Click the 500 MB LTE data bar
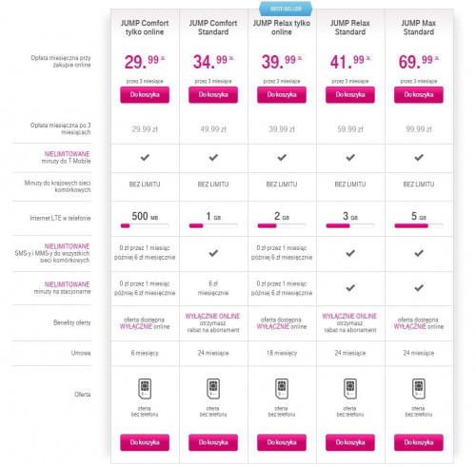Viewport: 476px width, 467px height. 145,225
